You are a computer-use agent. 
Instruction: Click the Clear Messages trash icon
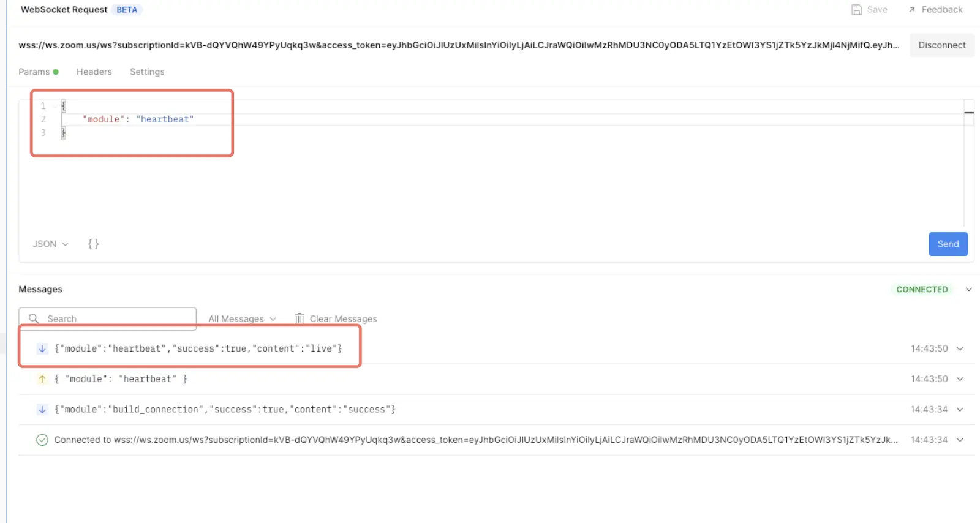[300, 318]
